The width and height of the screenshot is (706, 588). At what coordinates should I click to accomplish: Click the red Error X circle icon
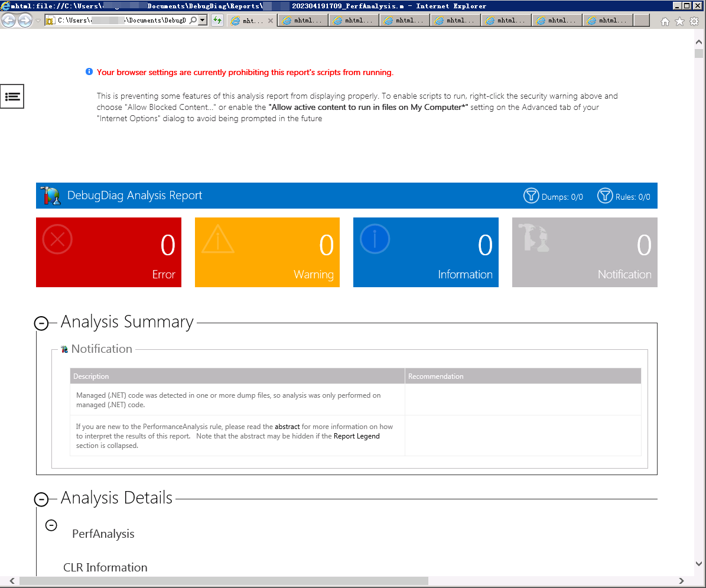pyautogui.click(x=57, y=239)
